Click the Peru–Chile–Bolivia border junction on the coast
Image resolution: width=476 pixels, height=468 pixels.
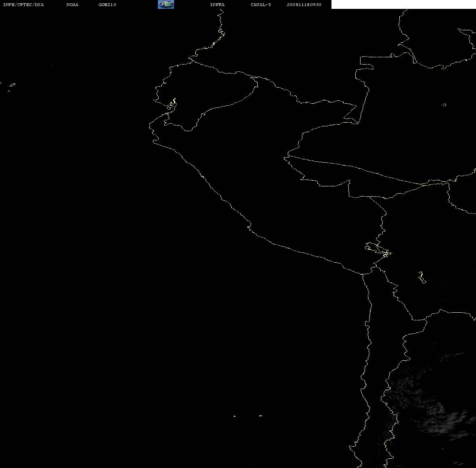coord(362,274)
